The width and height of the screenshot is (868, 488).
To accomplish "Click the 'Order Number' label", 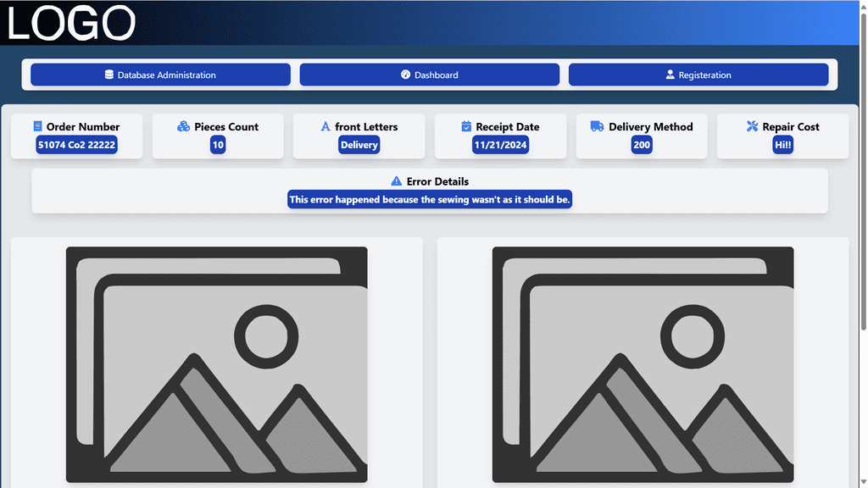I will 83,127.
